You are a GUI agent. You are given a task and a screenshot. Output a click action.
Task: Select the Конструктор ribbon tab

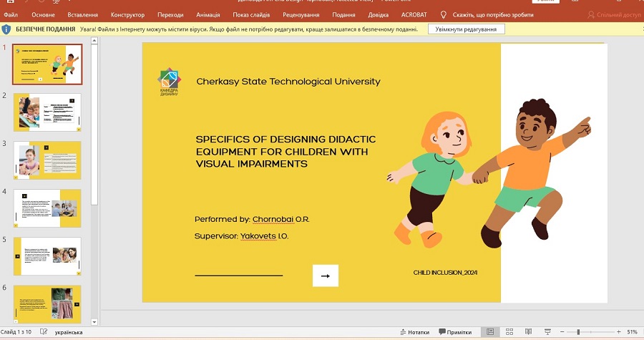[x=127, y=15]
